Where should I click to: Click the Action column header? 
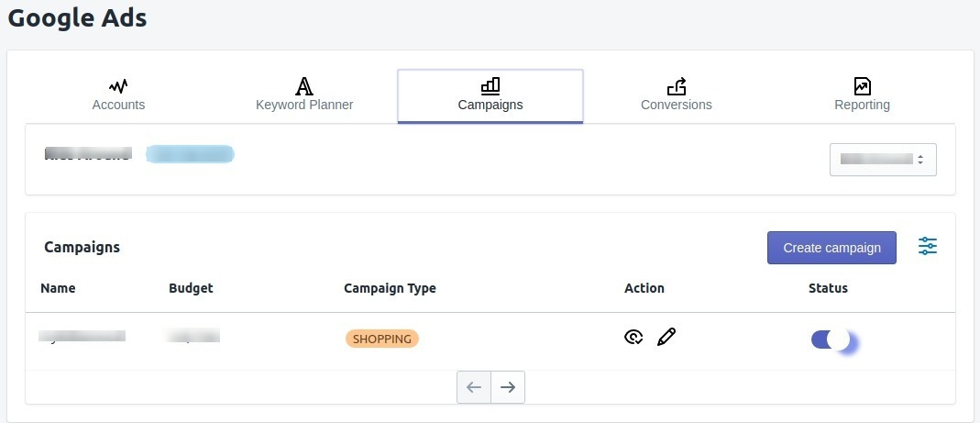[x=644, y=288]
